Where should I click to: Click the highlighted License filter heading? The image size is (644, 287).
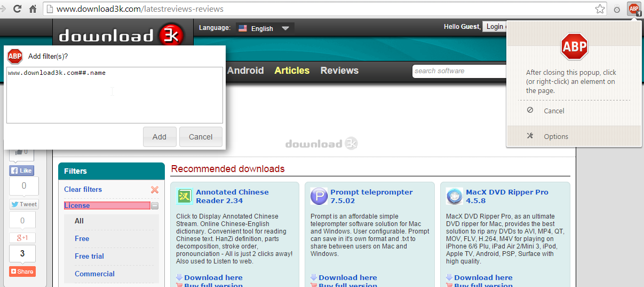pyautogui.click(x=107, y=206)
